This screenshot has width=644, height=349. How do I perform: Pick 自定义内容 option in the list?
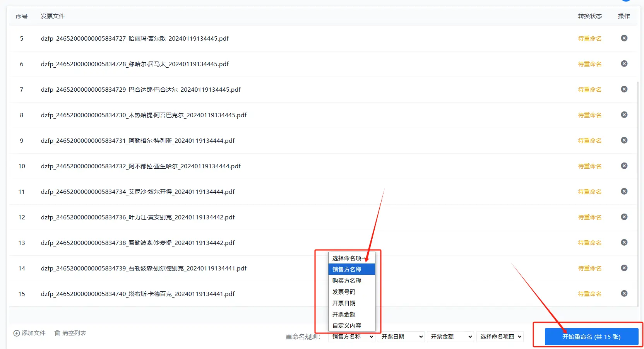347,325
